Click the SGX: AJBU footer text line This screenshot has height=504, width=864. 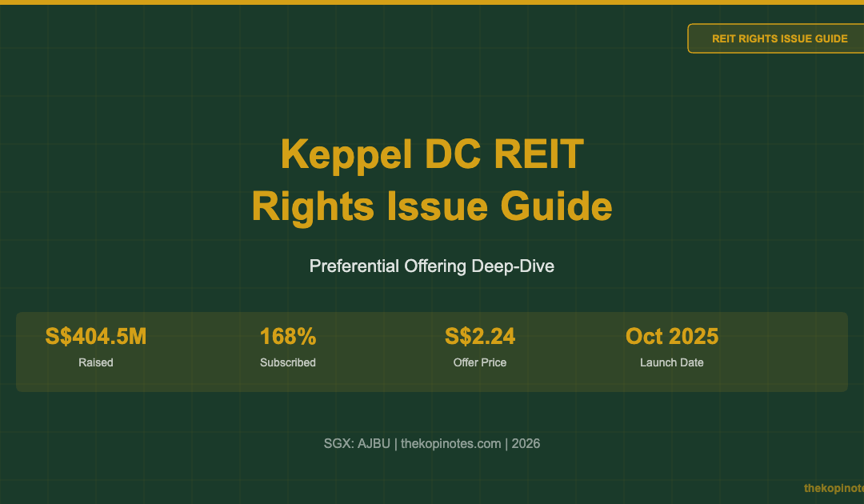(x=432, y=443)
